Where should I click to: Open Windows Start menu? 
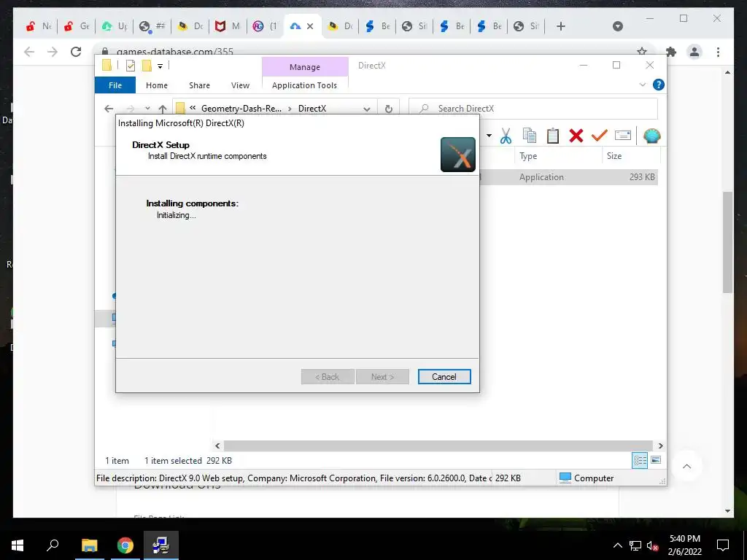18,545
